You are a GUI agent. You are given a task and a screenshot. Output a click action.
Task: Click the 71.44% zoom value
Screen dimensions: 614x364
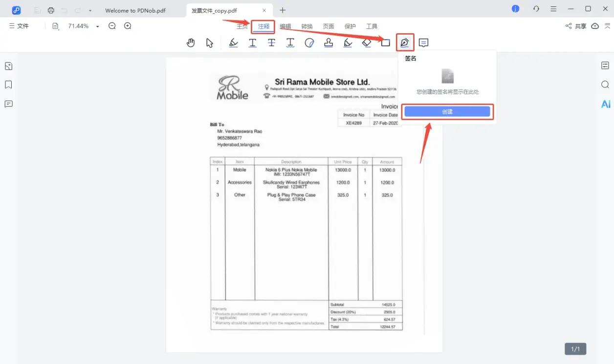78,26
